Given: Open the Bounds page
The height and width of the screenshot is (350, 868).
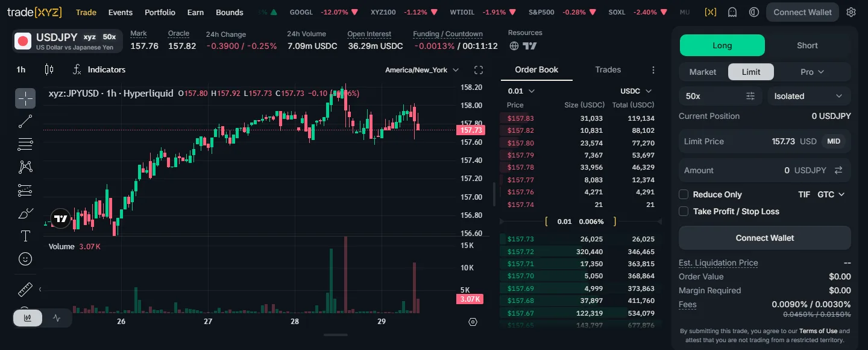Looking at the screenshot, I should [x=230, y=12].
